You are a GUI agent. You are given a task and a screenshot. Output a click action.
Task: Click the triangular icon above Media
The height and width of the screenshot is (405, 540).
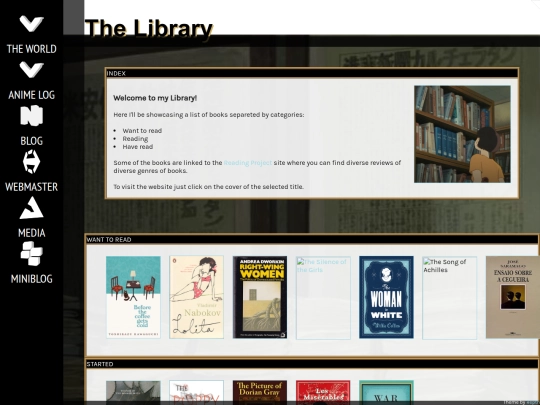click(31, 208)
